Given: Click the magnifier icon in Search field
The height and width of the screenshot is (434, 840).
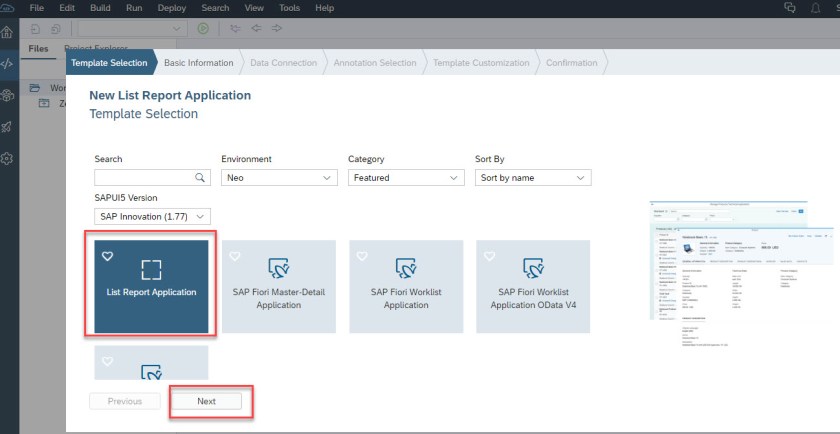Looking at the screenshot, I should click(200, 178).
